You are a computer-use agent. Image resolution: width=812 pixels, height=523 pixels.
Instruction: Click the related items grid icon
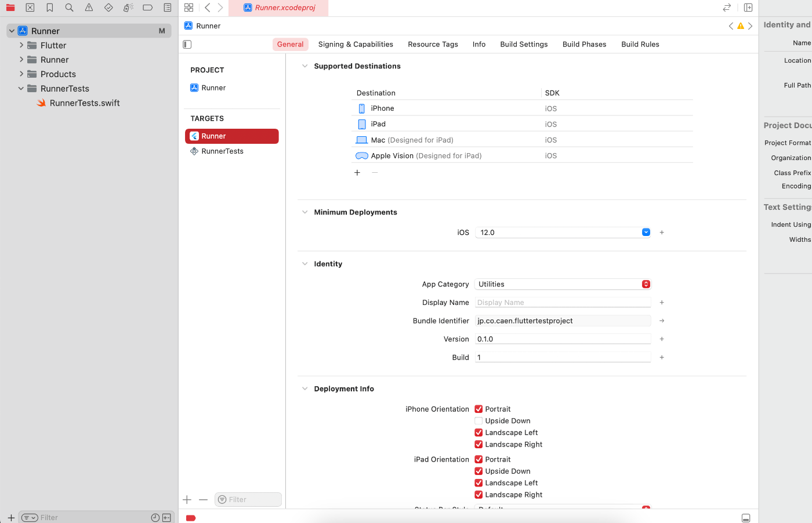(x=188, y=8)
